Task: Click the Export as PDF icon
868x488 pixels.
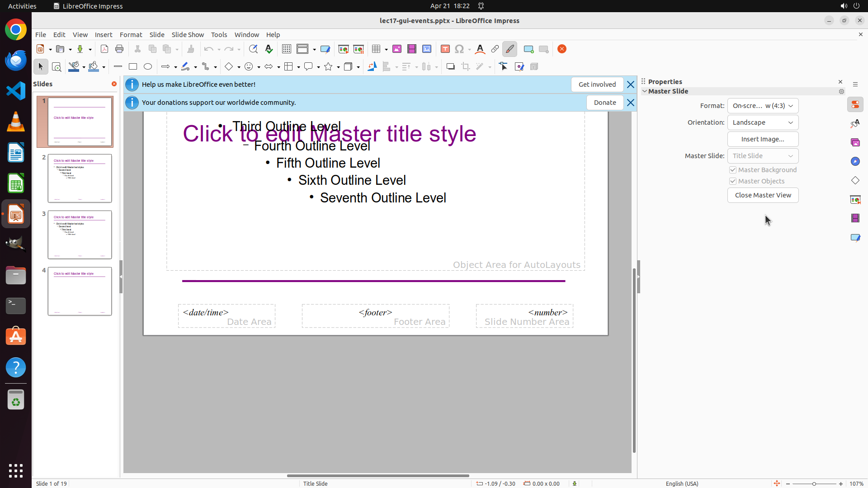Action: (104, 49)
